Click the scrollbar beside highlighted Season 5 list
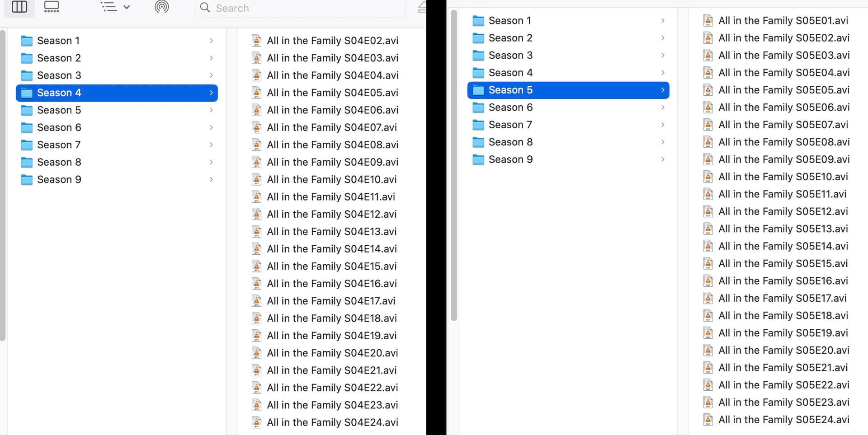 point(454,167)
